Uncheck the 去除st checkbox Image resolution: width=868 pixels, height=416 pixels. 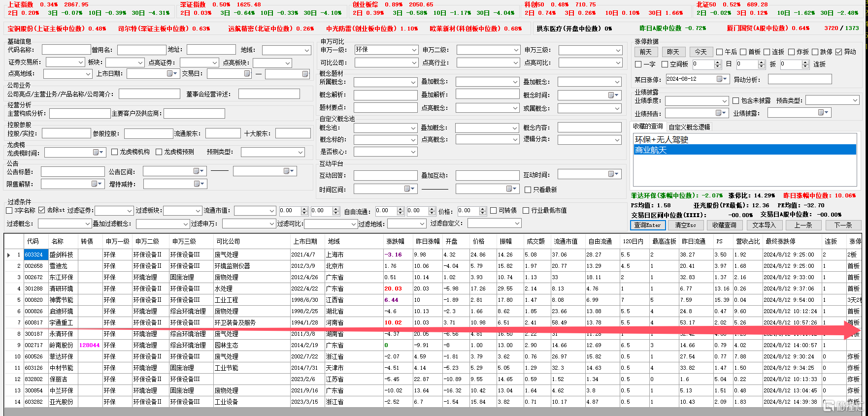point(42,210)
